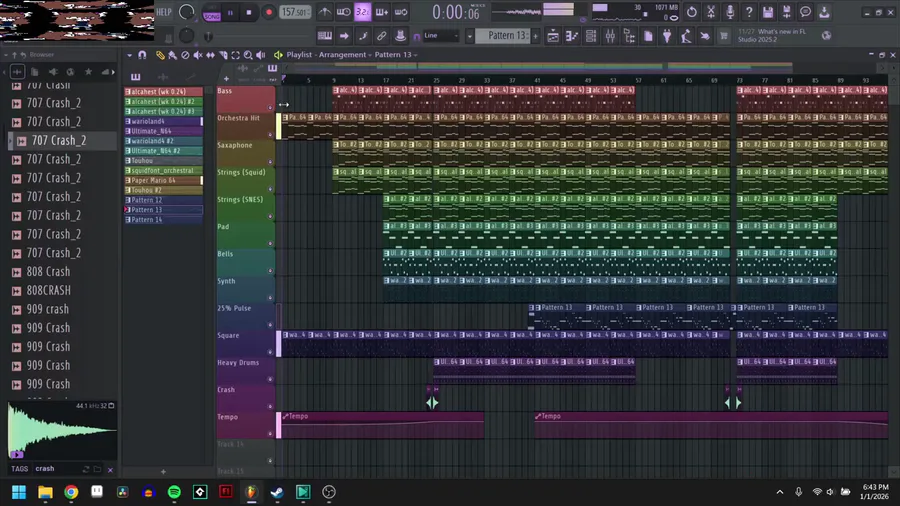Image resolution: width=900 pixels, height=506 pixels.
Task: Click the question mark help icon
Action: (748, 12)
